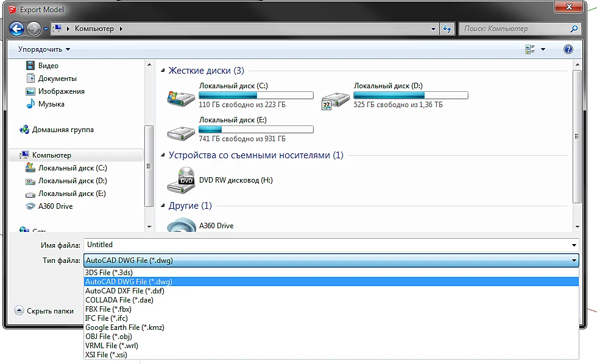Choose AutoCAD DWG File (*.dwg) in list

[331, 281]
